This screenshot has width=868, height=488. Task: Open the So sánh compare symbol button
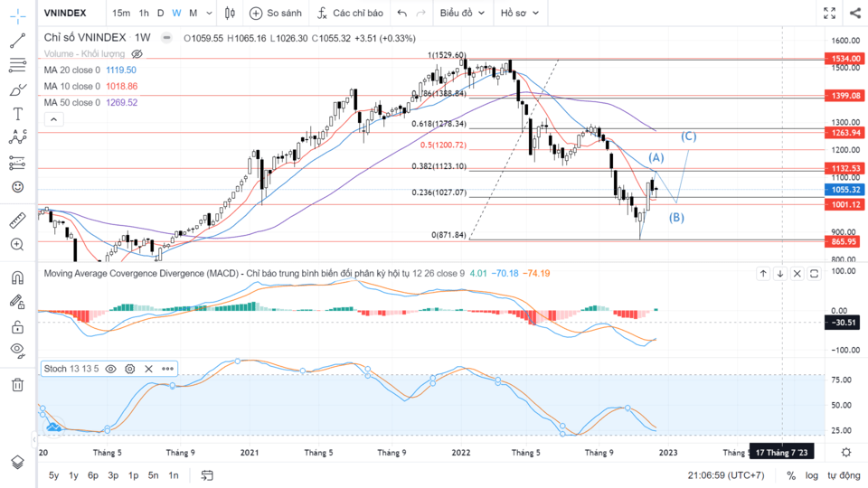click(276, 13)
